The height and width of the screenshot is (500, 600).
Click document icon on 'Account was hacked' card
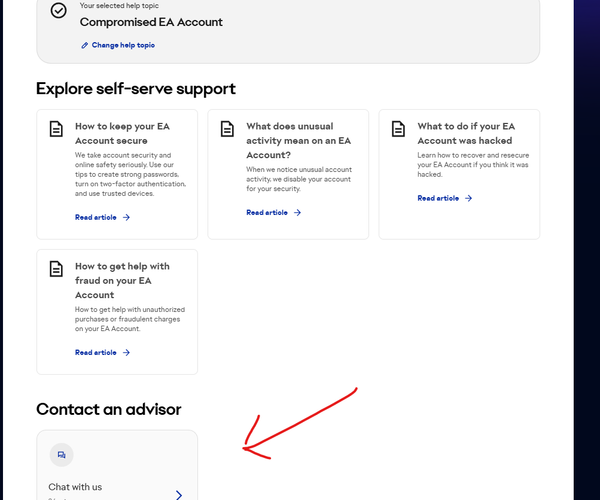click(399, 128)
